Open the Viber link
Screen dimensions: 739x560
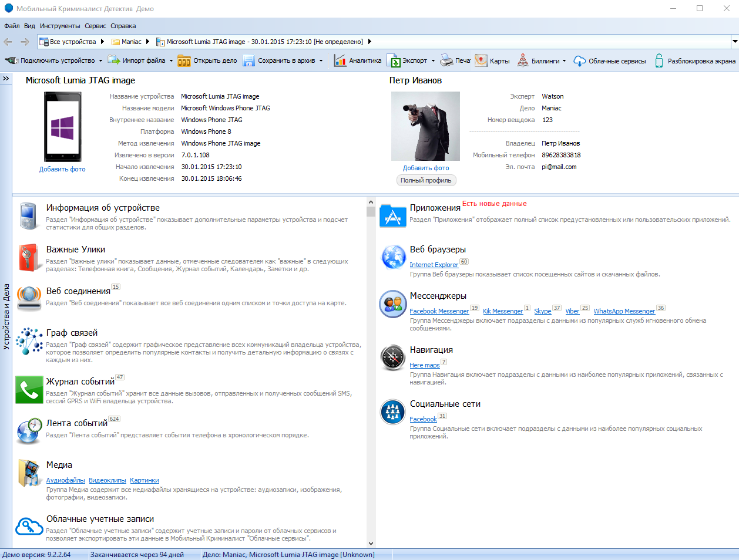point(572,311)
